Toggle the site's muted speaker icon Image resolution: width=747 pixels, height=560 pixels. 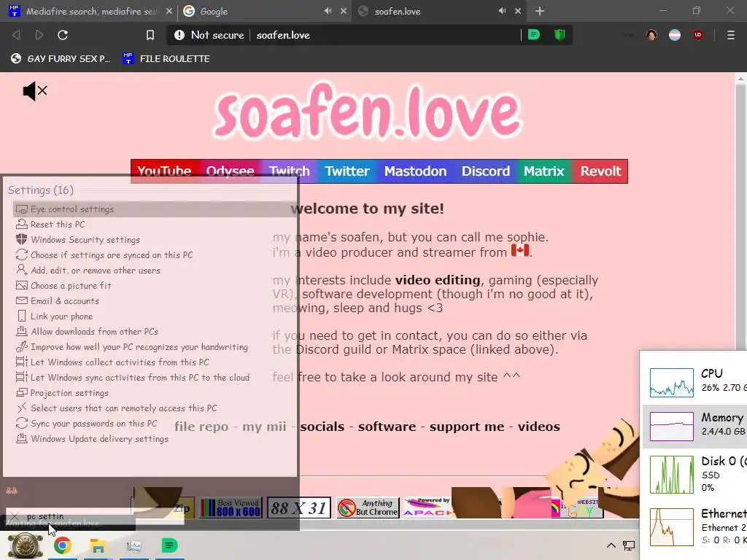coord(35,90)
